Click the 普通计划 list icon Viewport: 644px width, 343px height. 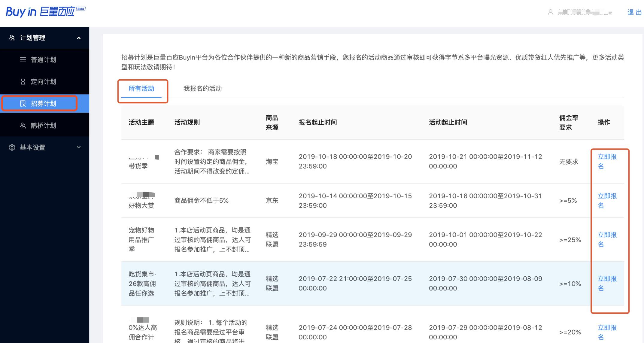(x=23, y=59)
